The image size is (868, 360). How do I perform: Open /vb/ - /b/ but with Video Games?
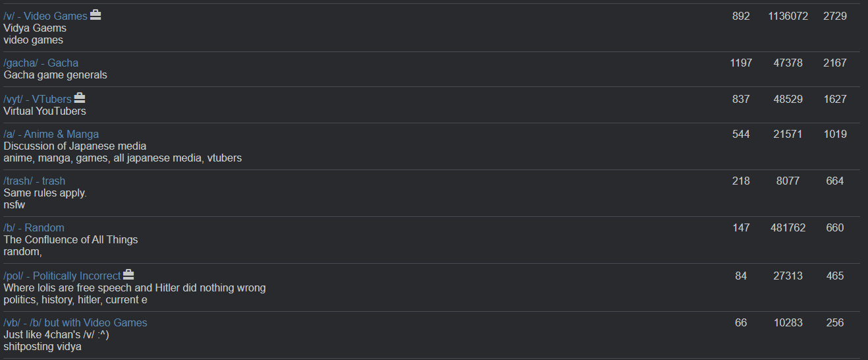pyautogui.click(x=75, y=323)
